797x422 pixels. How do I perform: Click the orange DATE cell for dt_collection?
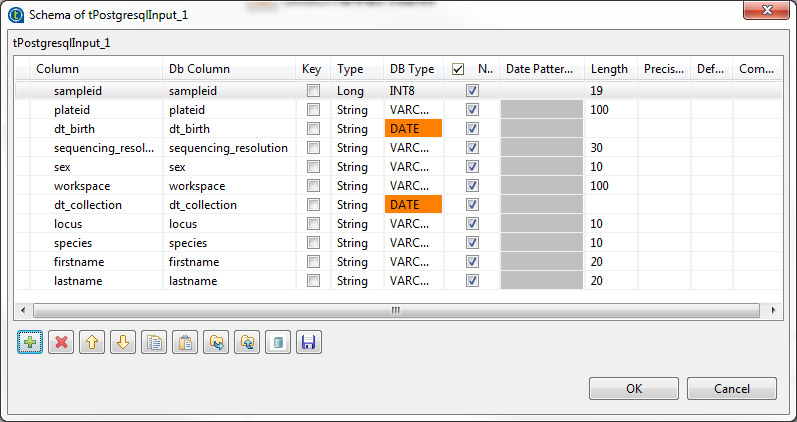tap(413, 205)
